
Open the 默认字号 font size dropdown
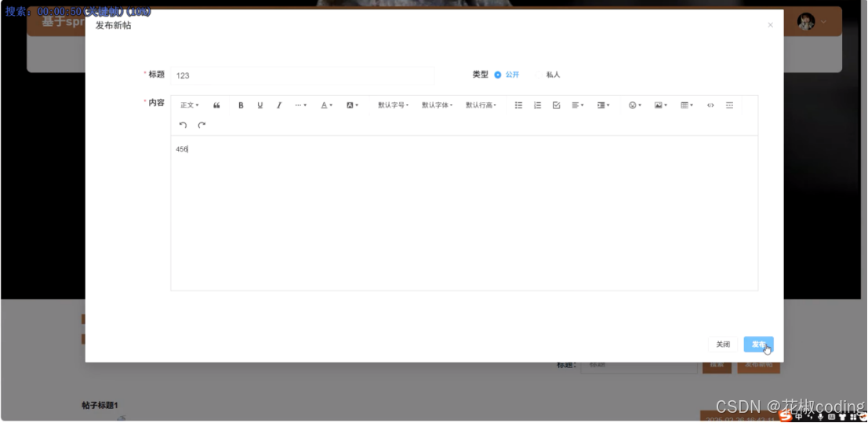[x=393, y=105]
